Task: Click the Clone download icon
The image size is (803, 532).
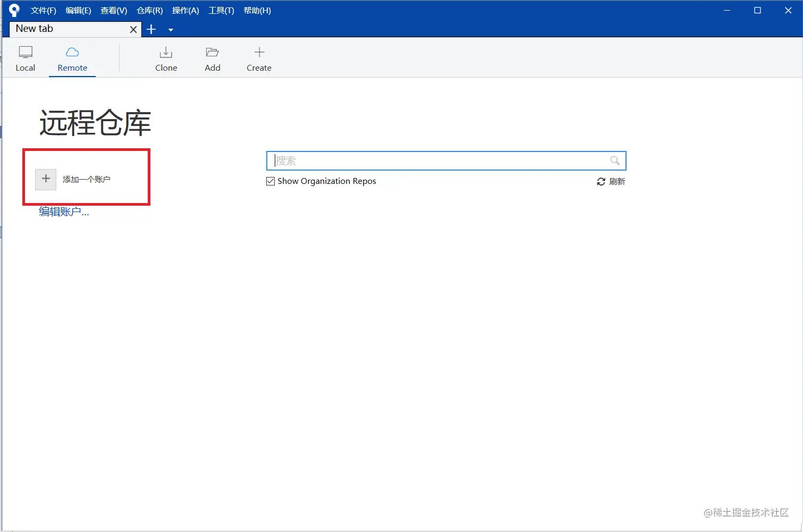Action: tap(166, 52)
